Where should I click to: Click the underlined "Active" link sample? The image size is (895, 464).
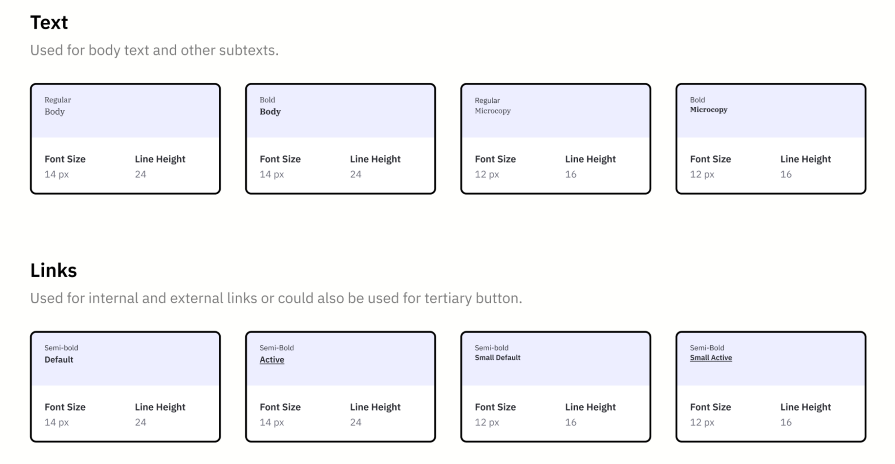(272, 359)
